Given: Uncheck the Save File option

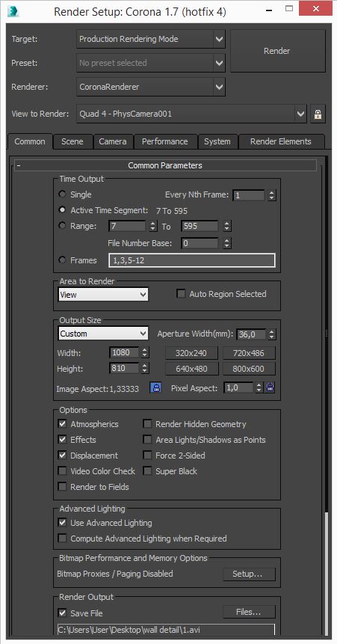Looking at the screenshot, I should [62, 613].
